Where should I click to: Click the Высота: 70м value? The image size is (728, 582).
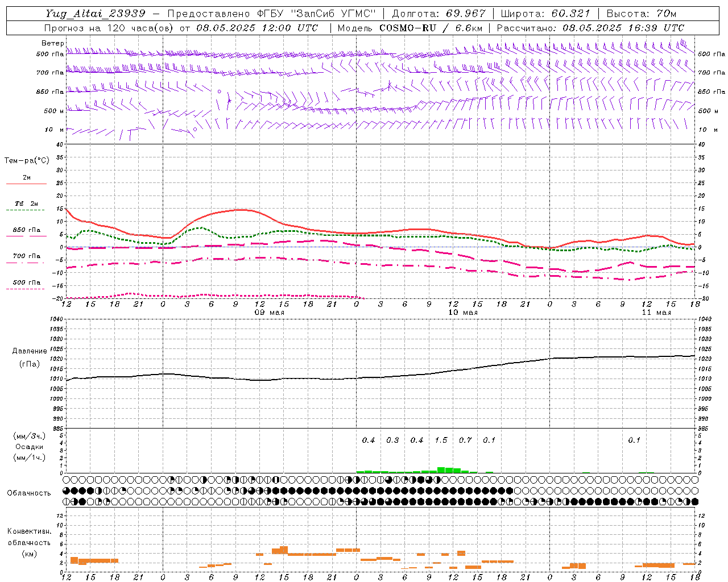click(642, 14)
